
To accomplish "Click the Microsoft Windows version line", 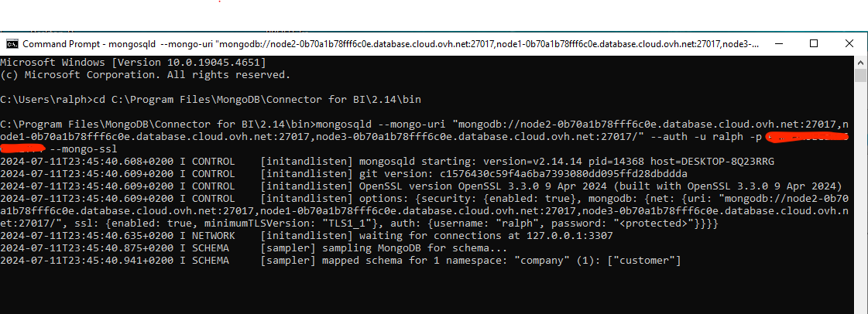I will (133, 62).
